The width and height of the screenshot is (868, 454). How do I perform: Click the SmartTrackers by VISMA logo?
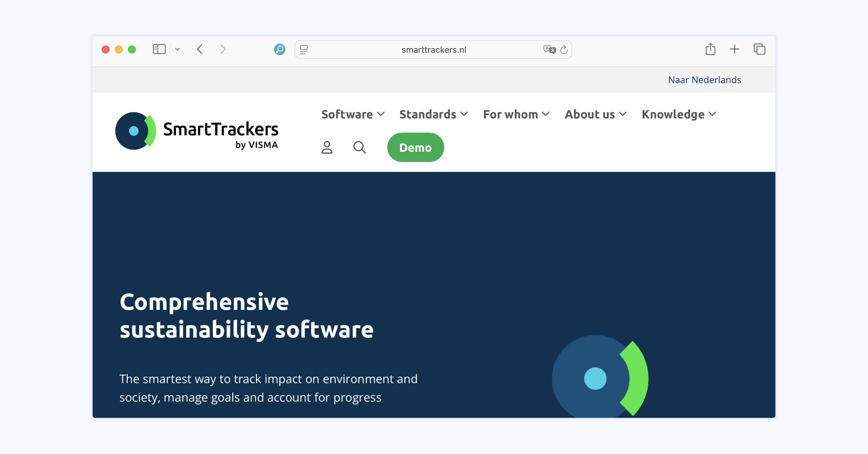tap(196, 131)
